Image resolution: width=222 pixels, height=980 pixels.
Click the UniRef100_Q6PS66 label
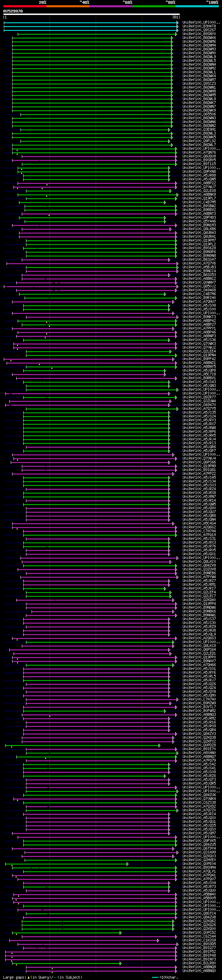click(x=199, y=462)
